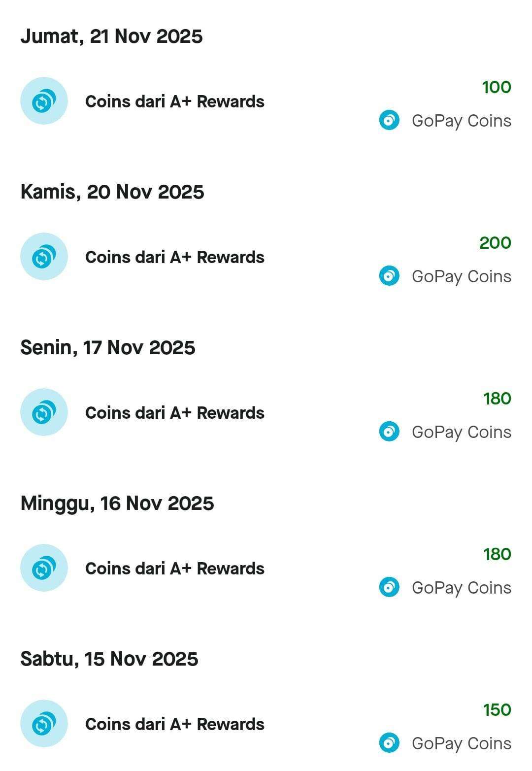Screen dimensions: 532x771
Task: Tap the Senin, 17 Nov 2025 header
Action: (108, 348)
